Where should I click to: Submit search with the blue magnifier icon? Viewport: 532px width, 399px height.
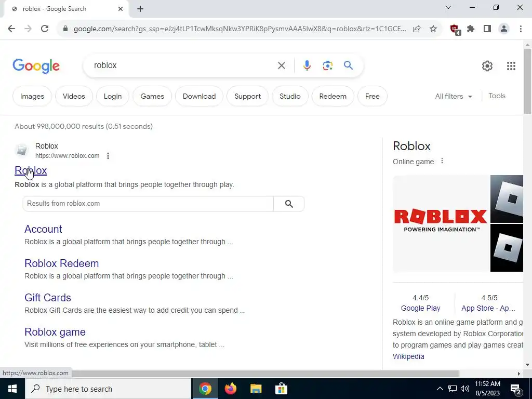pos(349,65)
